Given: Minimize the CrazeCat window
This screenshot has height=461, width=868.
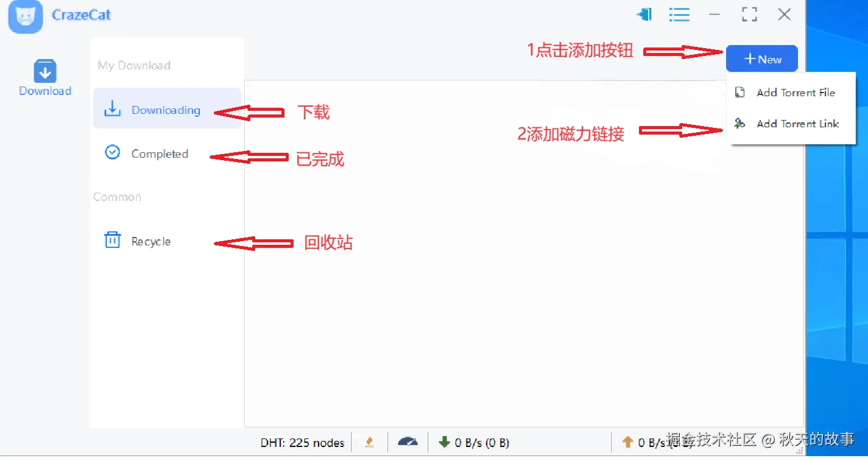Looking at the screenshot, I should tap(715, 15).
